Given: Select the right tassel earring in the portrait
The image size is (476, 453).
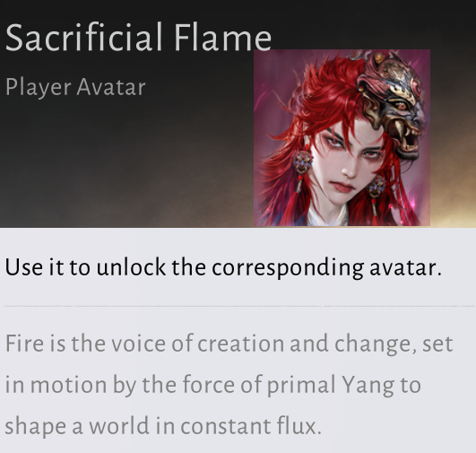Looking at the screenshot, I should point(376,196).
